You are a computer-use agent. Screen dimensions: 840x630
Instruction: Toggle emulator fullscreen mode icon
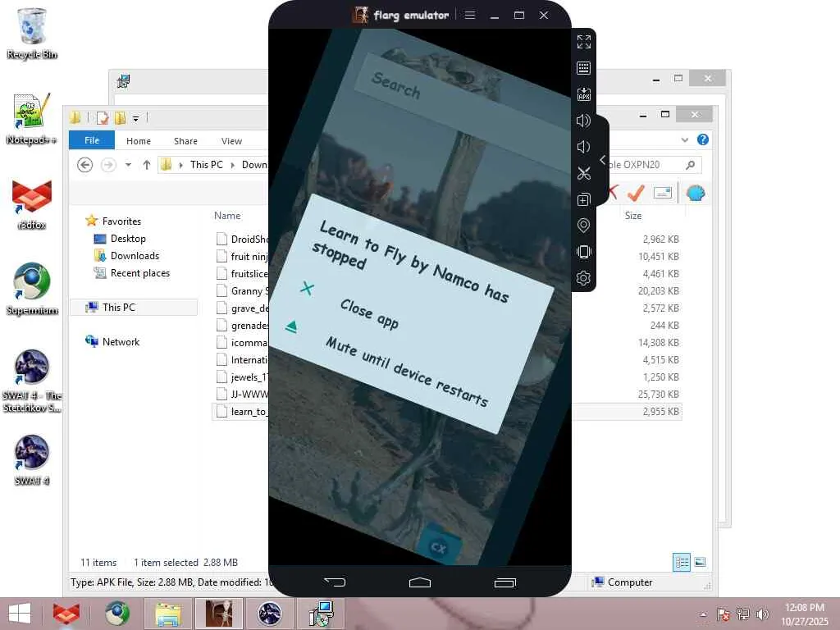pos(583,42)
